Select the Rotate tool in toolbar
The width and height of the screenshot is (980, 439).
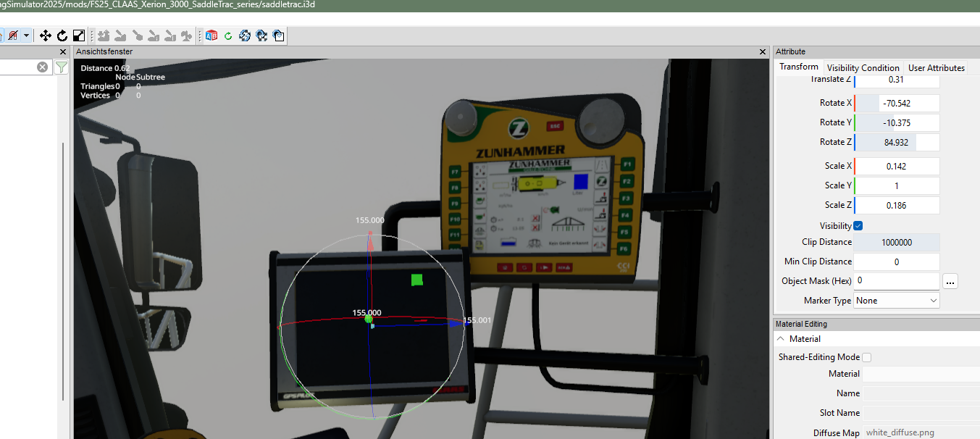[x=62, y=35]
